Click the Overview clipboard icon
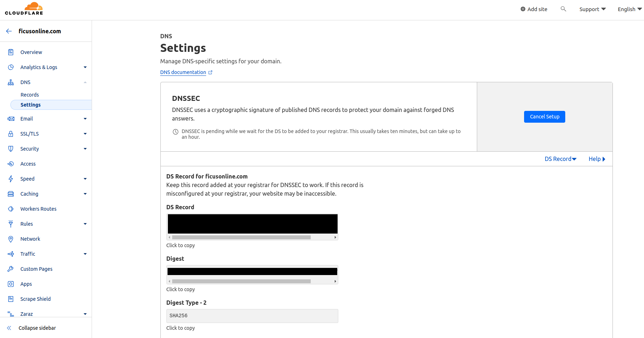 [11, 52]
